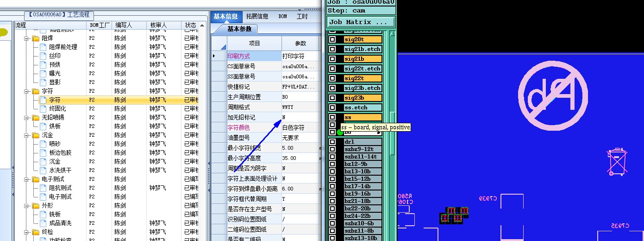Toggle the drl layer checkbox
Image resolution: width=644 pixels, height=241 pixels.
332,142
